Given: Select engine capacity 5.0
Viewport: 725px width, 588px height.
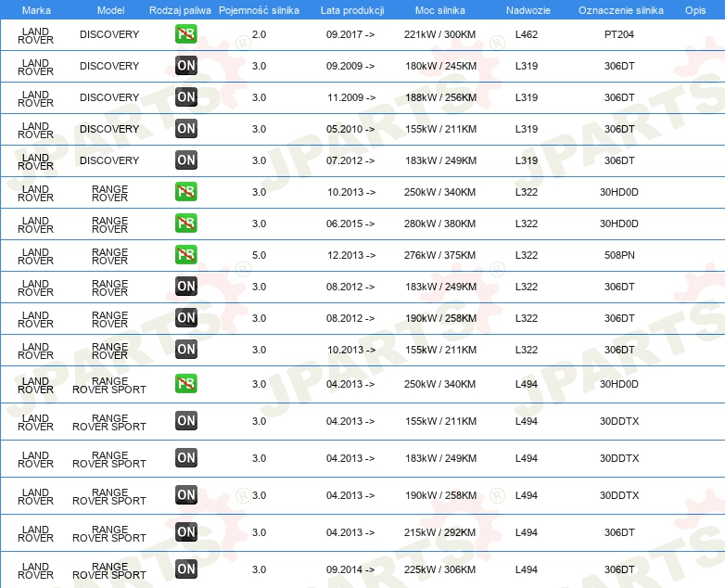Looking at the screenshot, I should tap(259, 254).
